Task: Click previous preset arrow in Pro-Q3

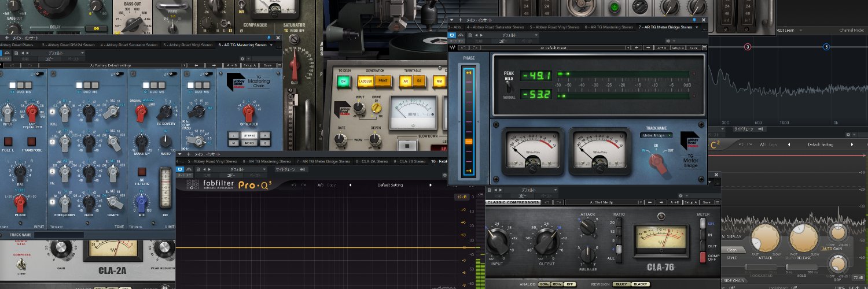Action: tap(350, 185)
